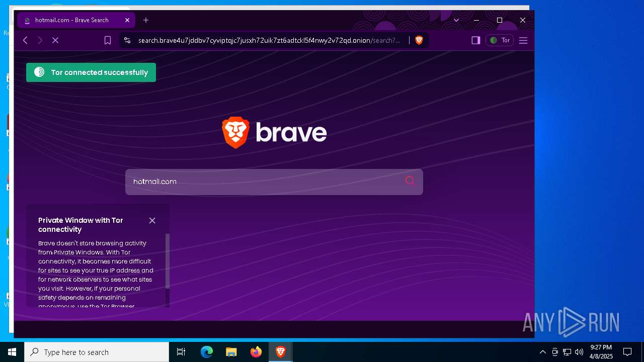This screenshot has height=362, width=644.
Task: Click the Tor connected successfully banner
Action: [91, 72]
